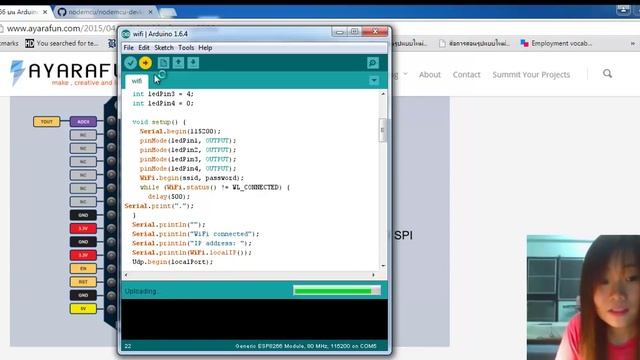
Task: Open the Help menu in Arduino
Action: coord(205,48)
